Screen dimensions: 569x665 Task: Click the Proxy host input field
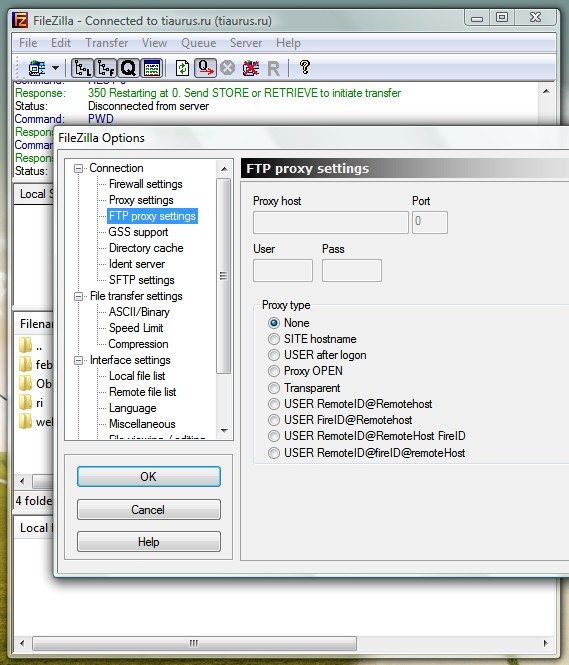[331, 222]
